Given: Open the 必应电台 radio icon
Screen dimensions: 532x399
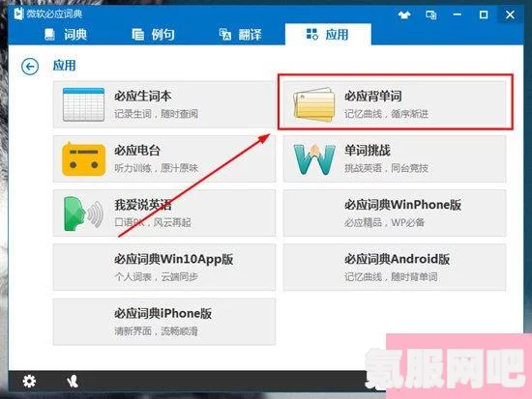Looking at the screenshot, I should pos(83,159).
